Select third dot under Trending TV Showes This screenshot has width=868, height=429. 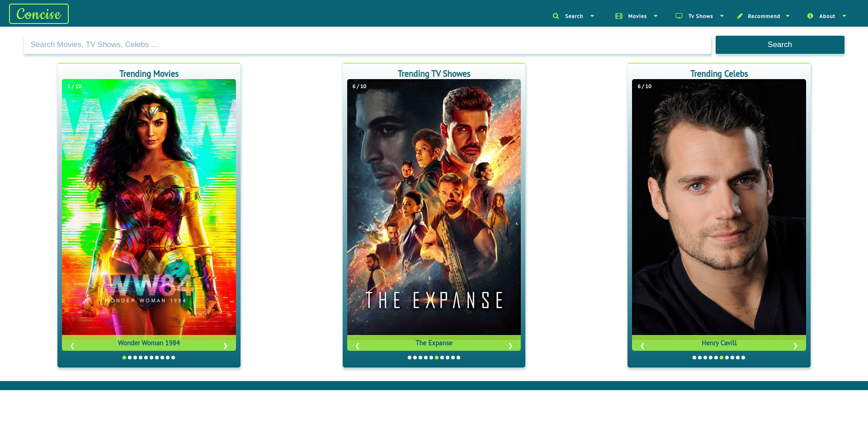point(420,358)
